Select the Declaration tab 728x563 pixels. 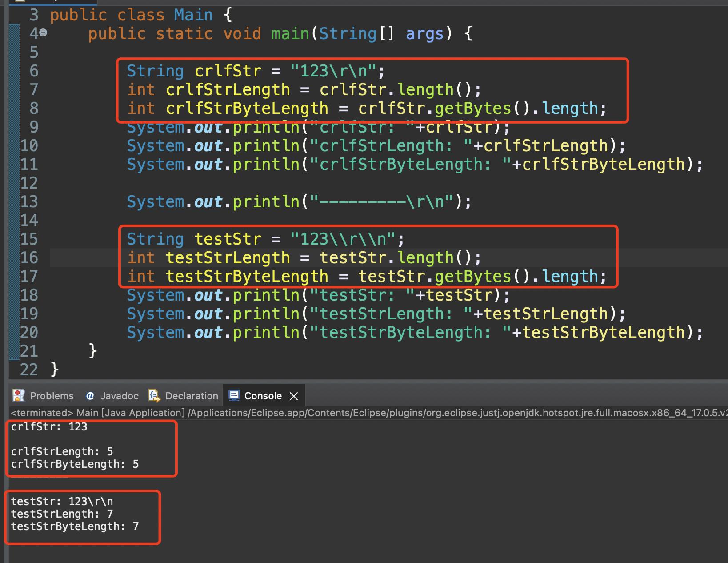click(191, 395)
